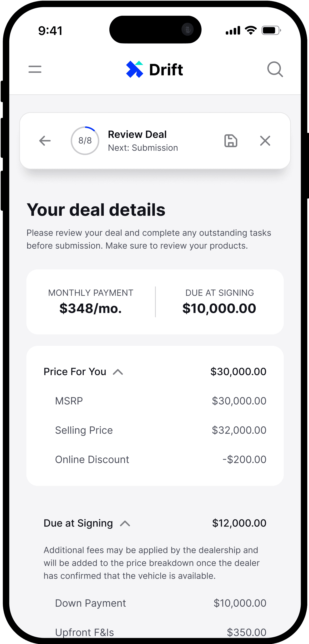Tap Next: Submission text

[143, 148]
